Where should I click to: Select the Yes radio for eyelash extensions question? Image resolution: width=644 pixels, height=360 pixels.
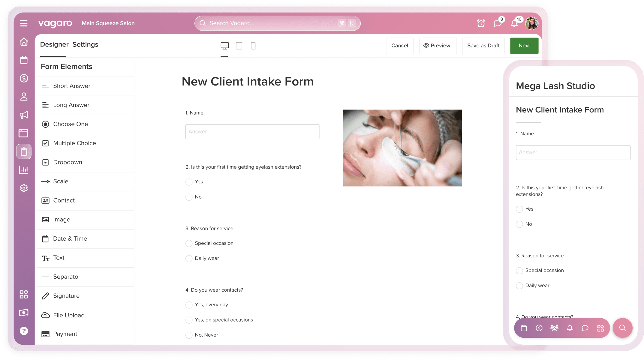click(x=189, y=182)
